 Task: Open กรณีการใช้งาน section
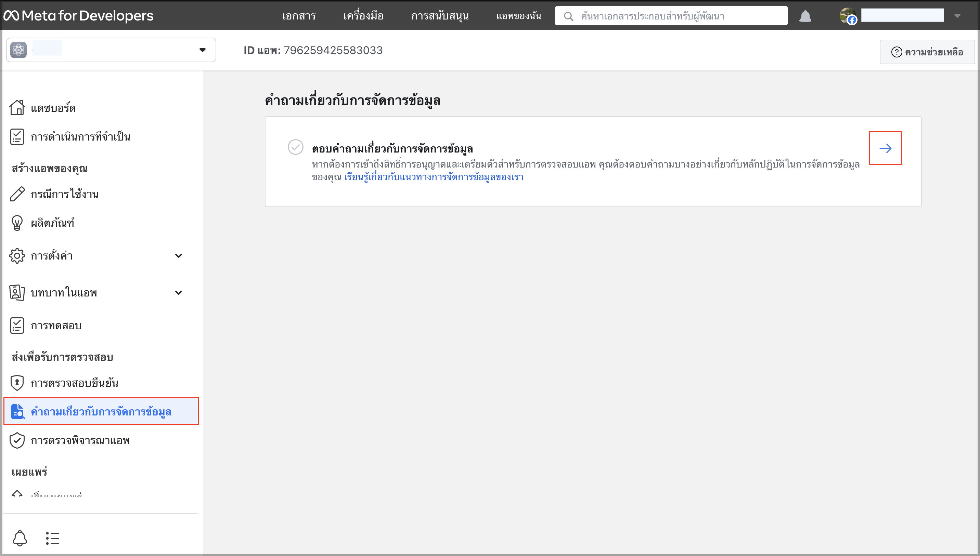pyautogui.click(x=65, y=194)
